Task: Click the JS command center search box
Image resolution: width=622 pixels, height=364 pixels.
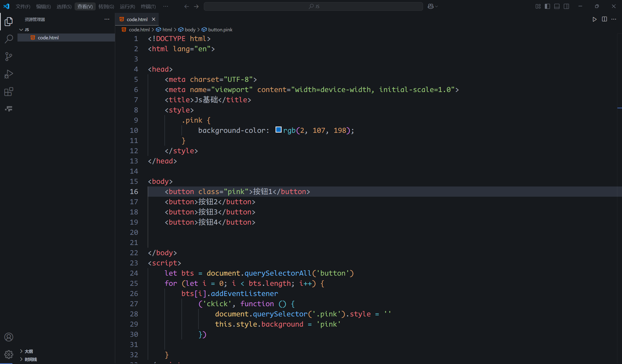Action: pos(313,6)
